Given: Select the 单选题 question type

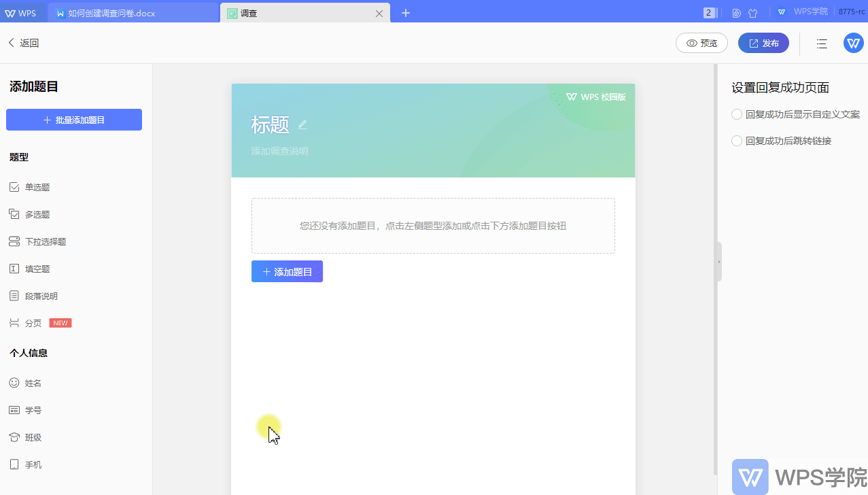Looking at the screenshot, I should (37, 186).
